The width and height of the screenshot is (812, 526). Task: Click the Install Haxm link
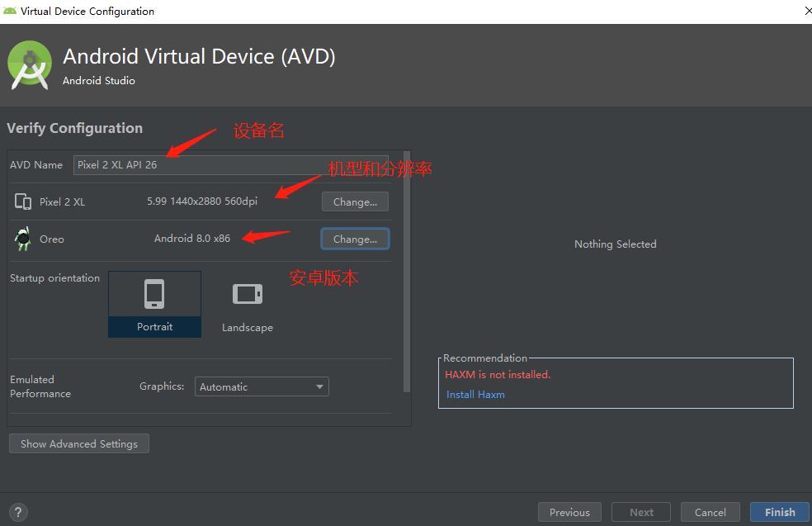[x=475, y=395]
